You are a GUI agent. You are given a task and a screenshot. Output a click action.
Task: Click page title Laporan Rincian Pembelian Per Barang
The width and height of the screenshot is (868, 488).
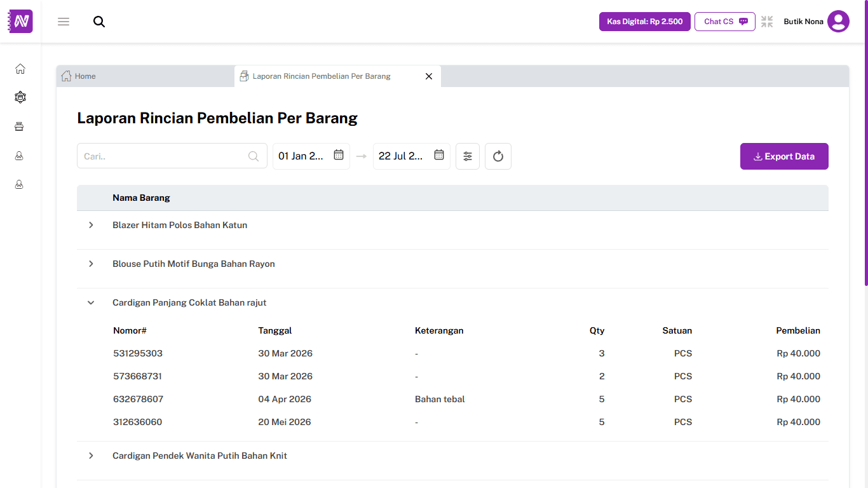pyautogui.click(x=217, y=118)
